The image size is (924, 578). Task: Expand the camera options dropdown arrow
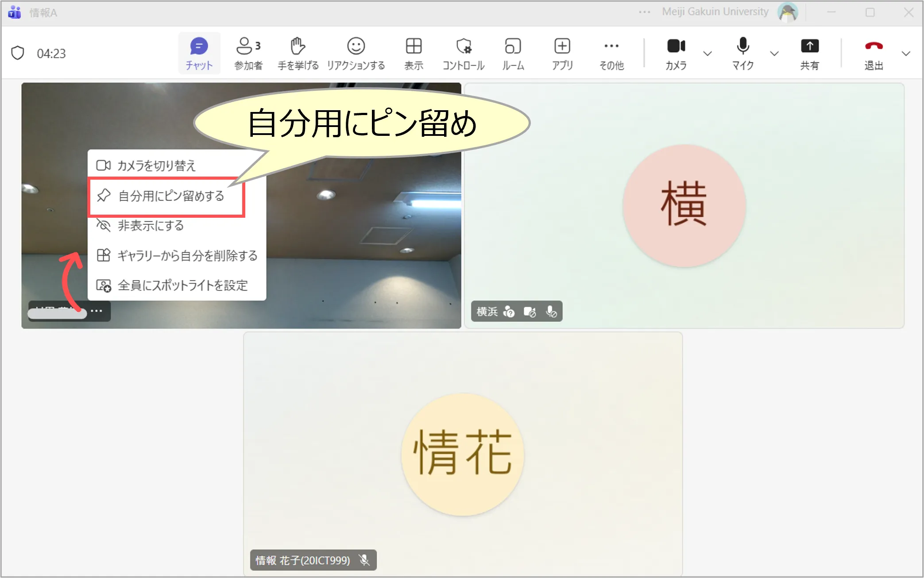click(x=707, y=54)
